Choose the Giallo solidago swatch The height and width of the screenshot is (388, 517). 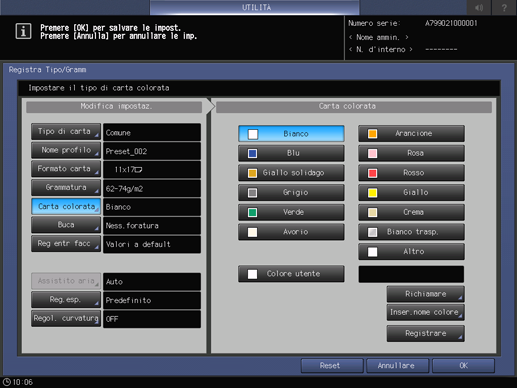[291, 173]
